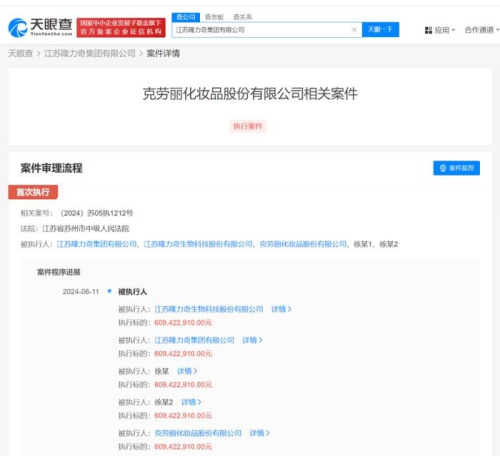500x456 pixels.
Task: Expand the 应用 dropdown arrow
Action: point(453,30)
